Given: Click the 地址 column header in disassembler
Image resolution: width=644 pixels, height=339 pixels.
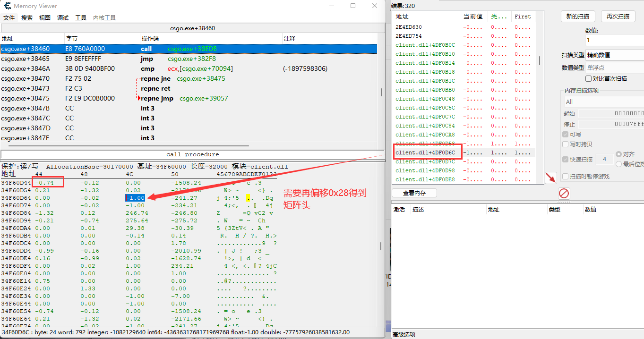Looking at the screenshot, I should (x=32, y=38).
